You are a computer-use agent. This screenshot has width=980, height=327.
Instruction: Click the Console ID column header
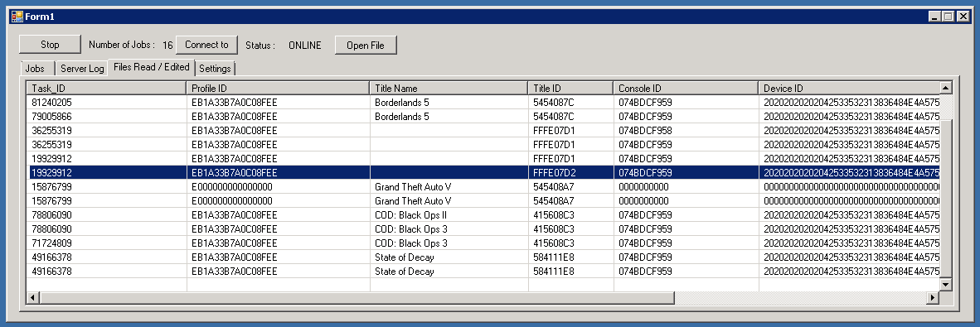click(x=686, y=88)
